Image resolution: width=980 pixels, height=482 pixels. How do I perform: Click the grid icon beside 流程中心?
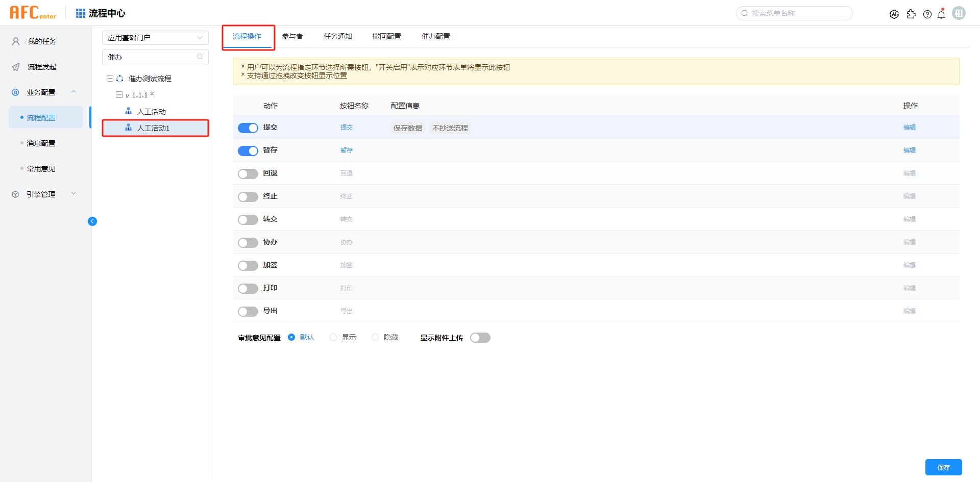(81, 13)
